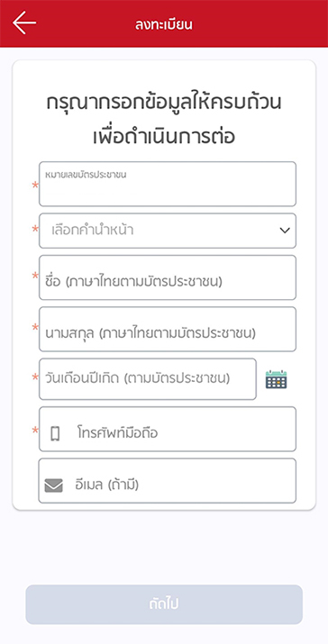Open the calendar date picker icon
The height and width of the screenshot is (644, 328).
(277, 379)
